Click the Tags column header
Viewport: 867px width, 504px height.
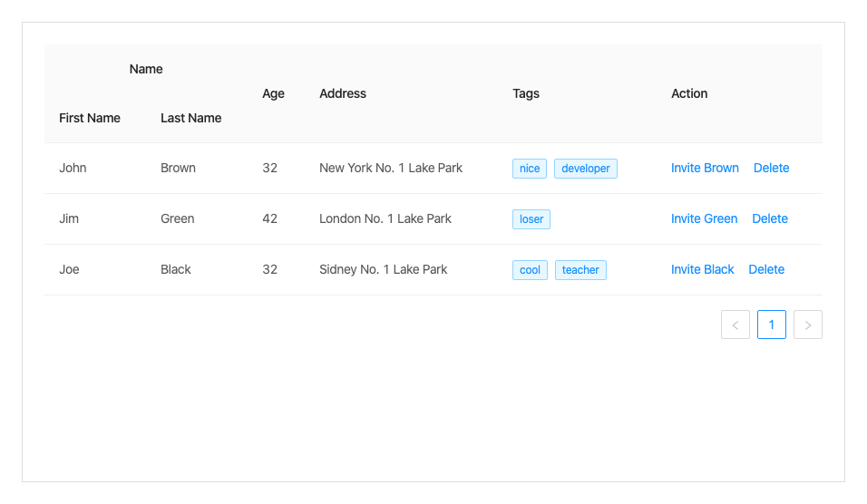(526, 93)
